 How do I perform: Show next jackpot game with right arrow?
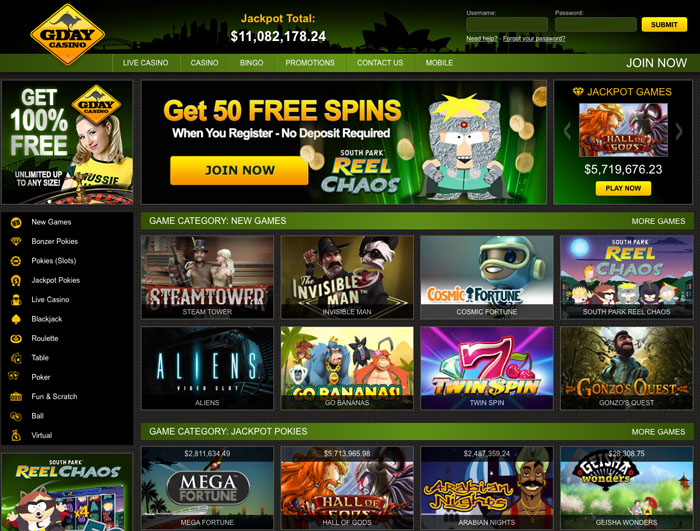tap(679, 131)
